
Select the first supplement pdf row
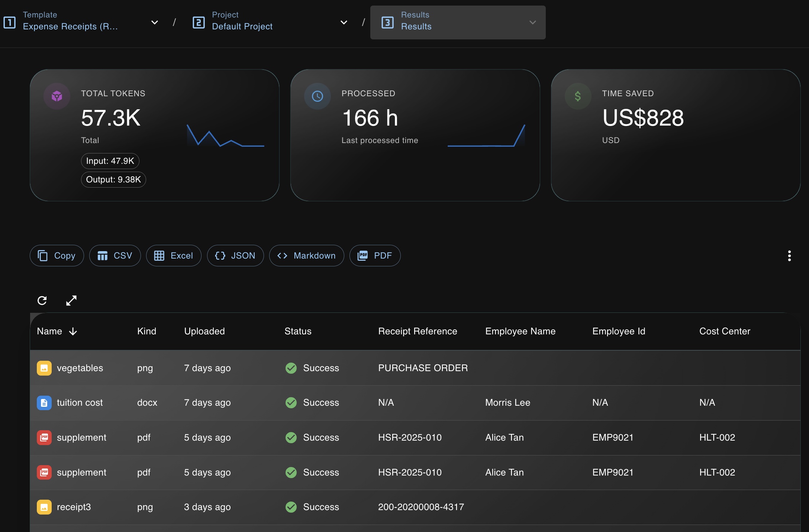click(81, 438)
